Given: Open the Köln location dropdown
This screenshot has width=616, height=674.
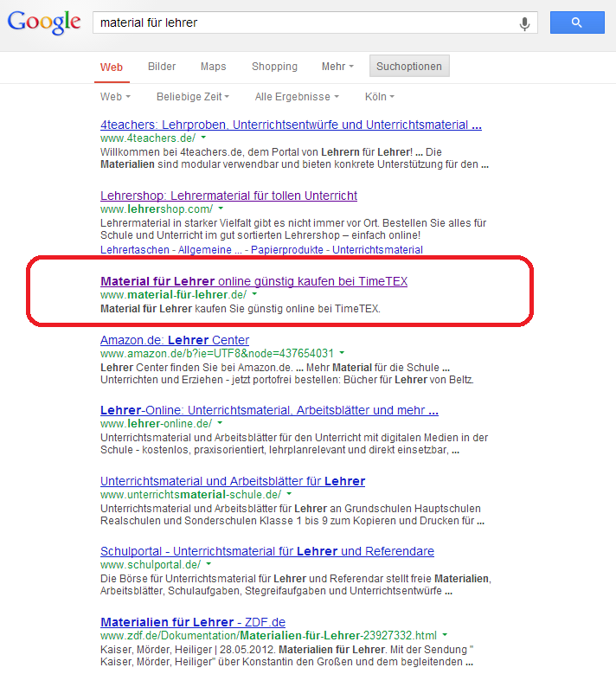Looking at the screenshot, I should point(379,97).
